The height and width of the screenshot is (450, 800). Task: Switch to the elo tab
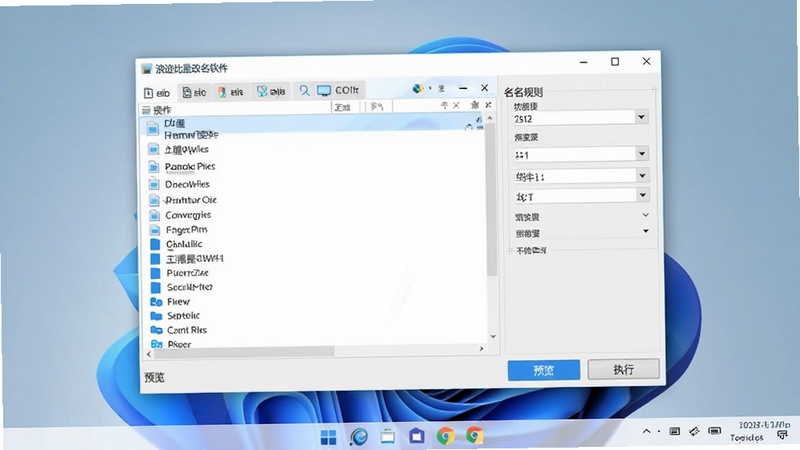[194, 92]
